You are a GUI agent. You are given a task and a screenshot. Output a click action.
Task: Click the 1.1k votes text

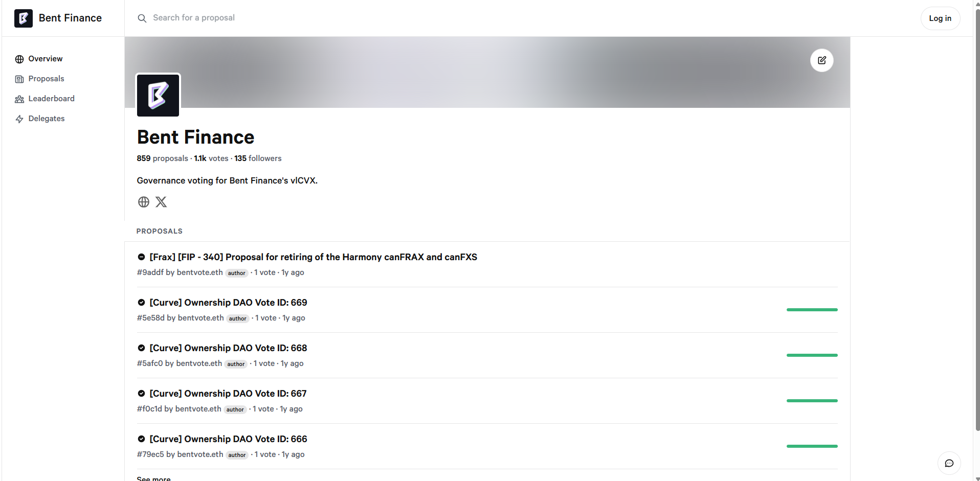click(x=211, y=158)
